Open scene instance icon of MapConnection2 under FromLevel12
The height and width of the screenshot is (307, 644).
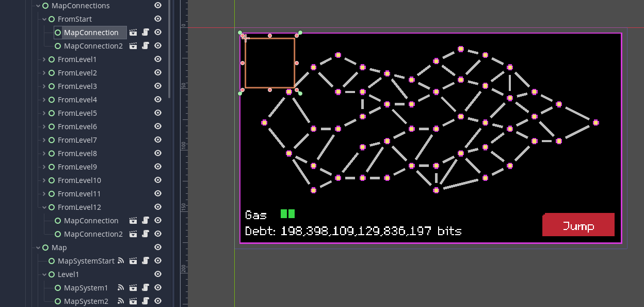tap(133, 234)
